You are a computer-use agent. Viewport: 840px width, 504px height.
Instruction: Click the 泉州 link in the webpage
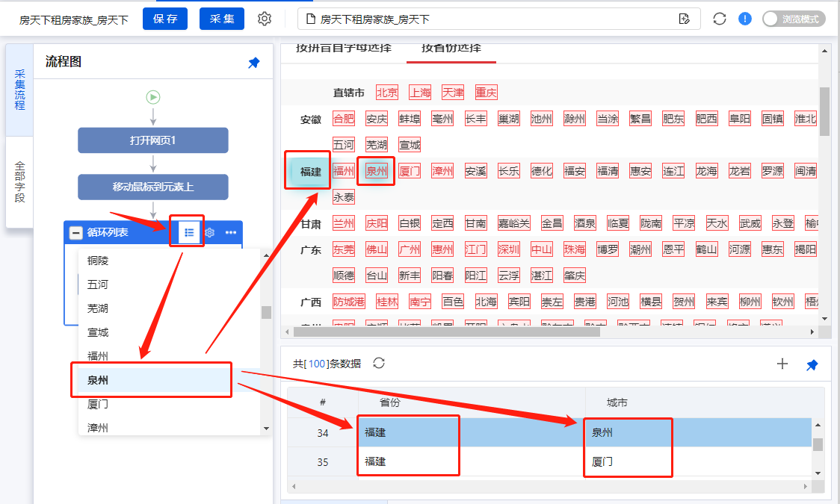[x=376, y=171]
